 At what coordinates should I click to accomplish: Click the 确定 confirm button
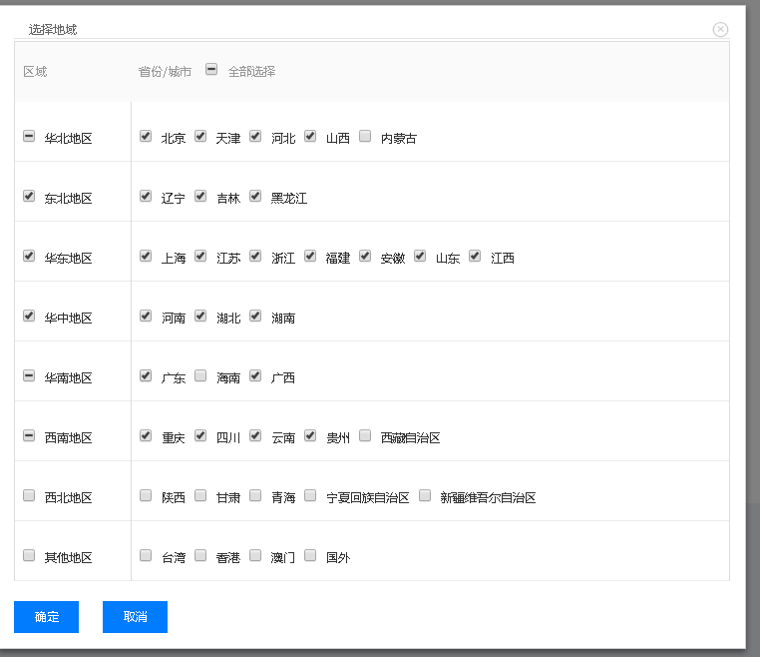(x=46, y=617)
